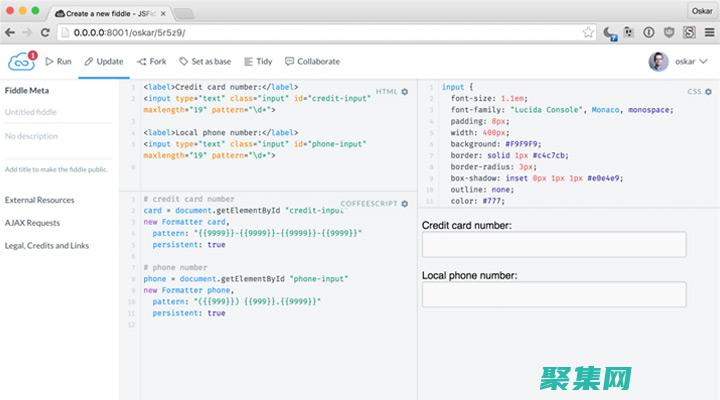Open CSS panel settings gear
This screenshot has width=720, height=400.
pos(709,92)
